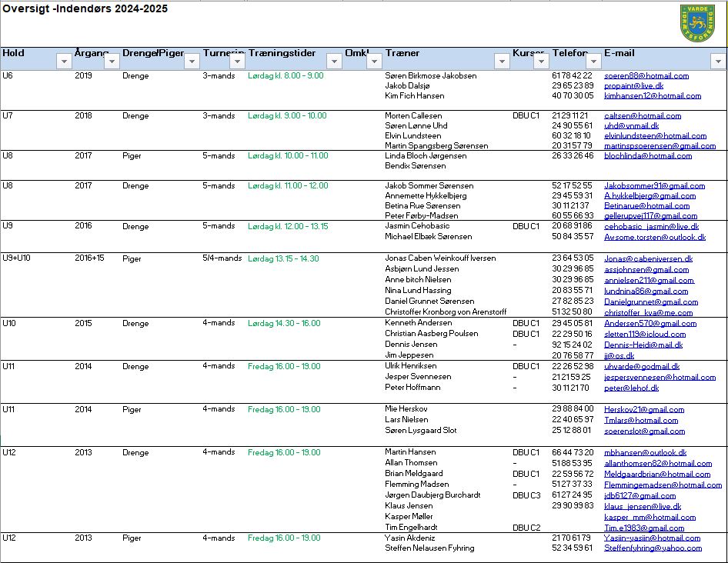The image size is (728, 563).
Task: Select cell Lørdag kl. 12.00 - 13.15
Action: pyautogui.click(x=288, y=226)
